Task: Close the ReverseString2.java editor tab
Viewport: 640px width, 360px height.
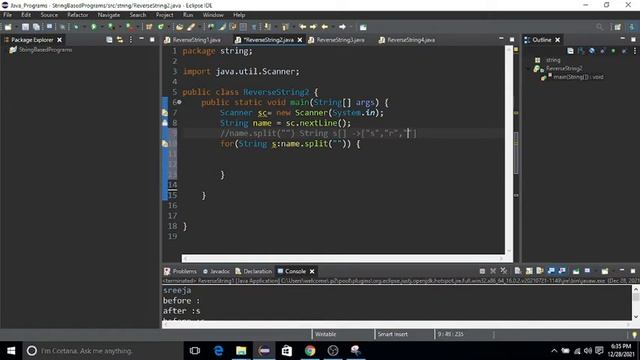Action: click(300, 40)
